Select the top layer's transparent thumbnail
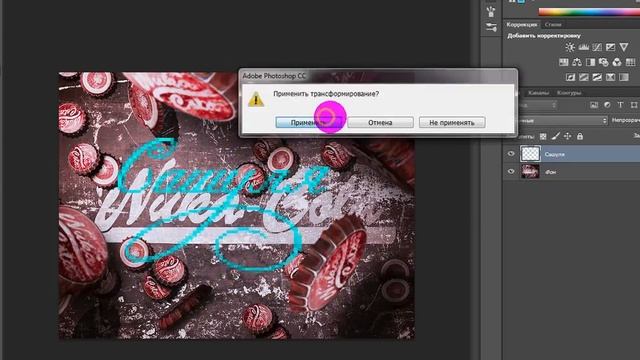This screenshot has width=640, height=360. (530, 154)
